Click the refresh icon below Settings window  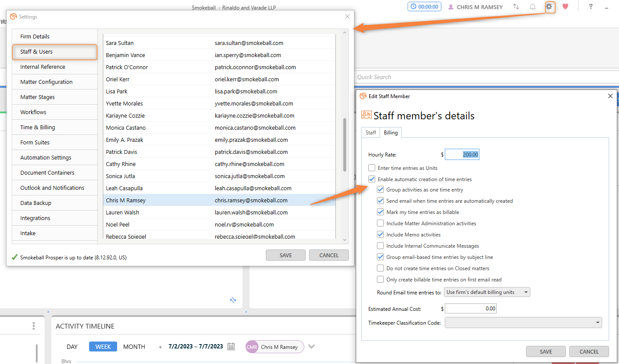point(233,300)
